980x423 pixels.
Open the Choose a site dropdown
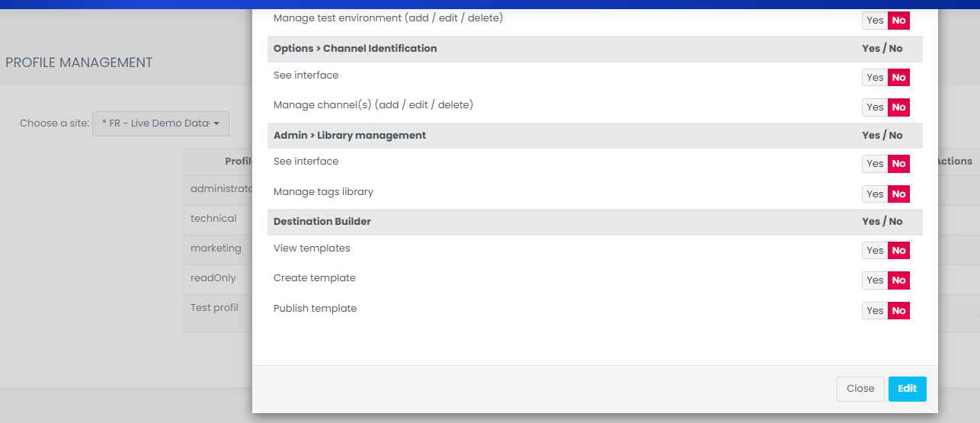click(161, 123)
